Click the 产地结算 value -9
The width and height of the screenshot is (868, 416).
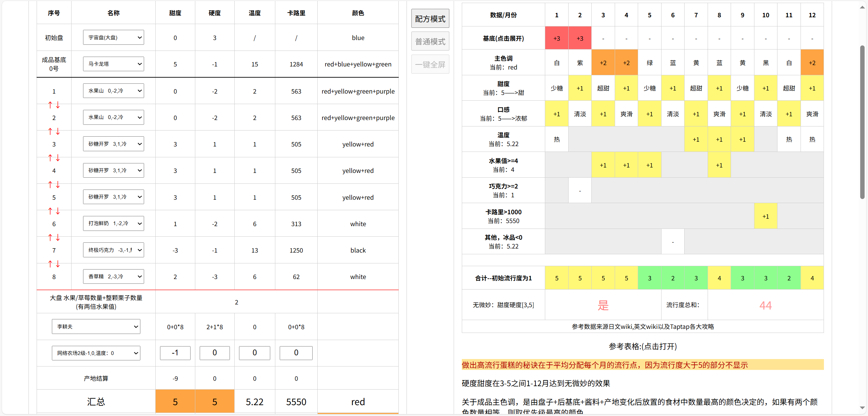(175, 378)
